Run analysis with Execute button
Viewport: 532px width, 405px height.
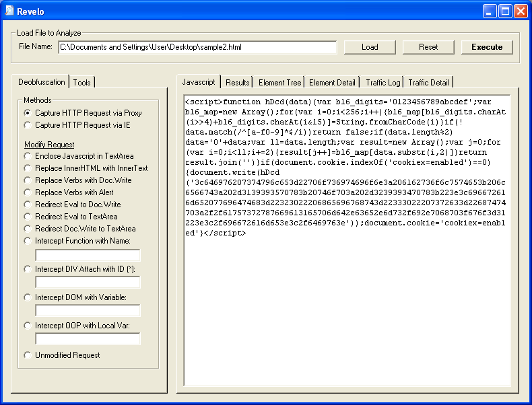[487, 47]
